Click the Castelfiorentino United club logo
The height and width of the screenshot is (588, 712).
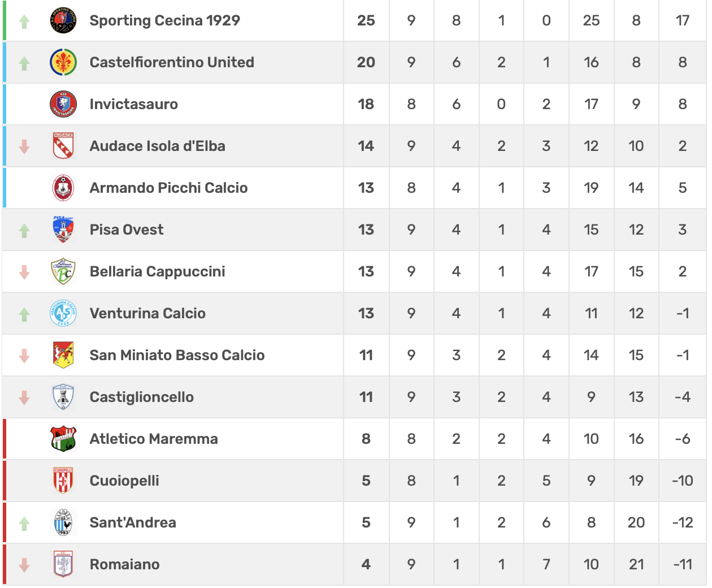[x=63, y=63]
